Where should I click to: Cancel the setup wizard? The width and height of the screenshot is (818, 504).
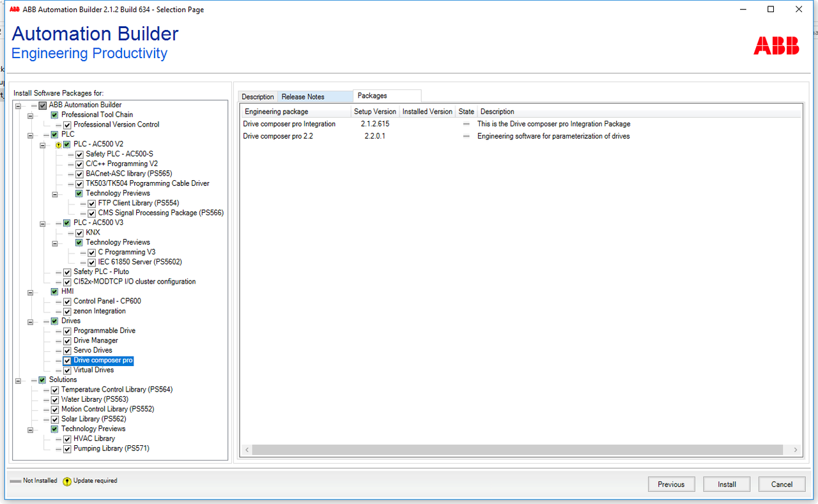point(782,484)
